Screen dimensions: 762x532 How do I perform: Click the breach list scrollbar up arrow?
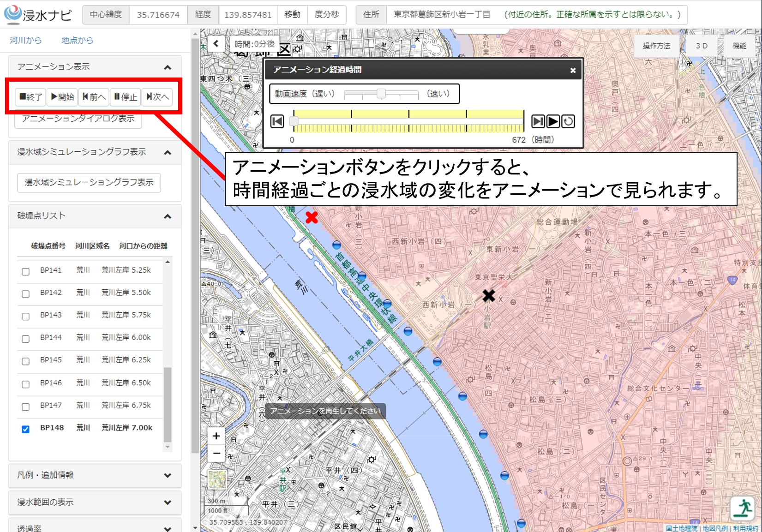[x=168, y=262]
